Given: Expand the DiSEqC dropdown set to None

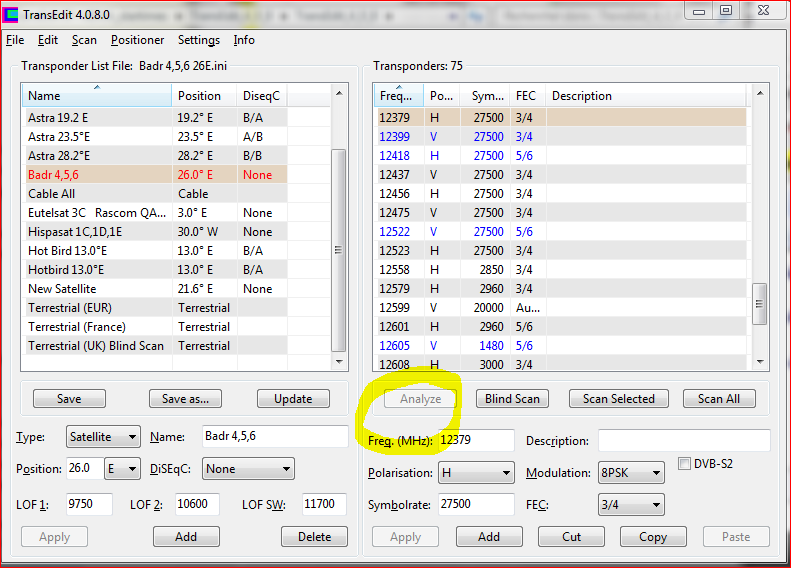Looking at the screenshot, I should [x=248, y=468].
